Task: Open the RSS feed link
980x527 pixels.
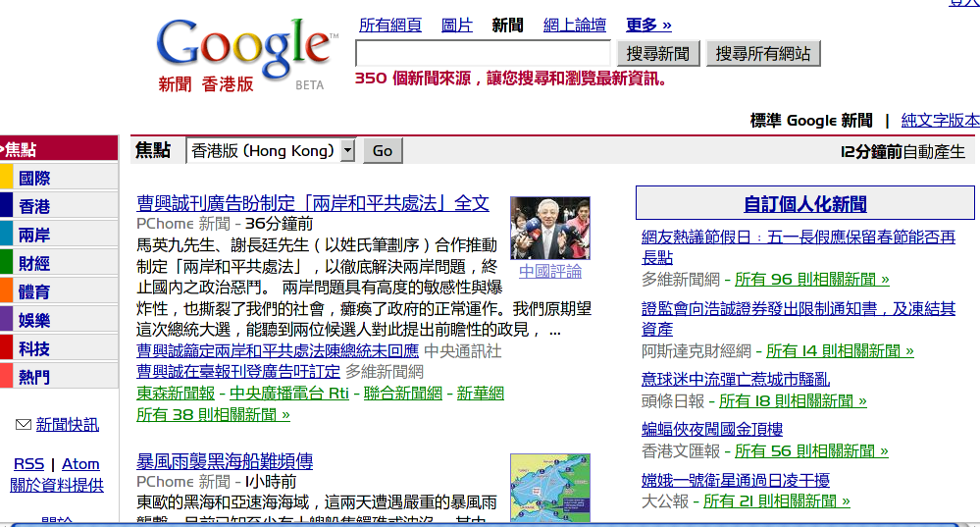Action: click(28, 464)
